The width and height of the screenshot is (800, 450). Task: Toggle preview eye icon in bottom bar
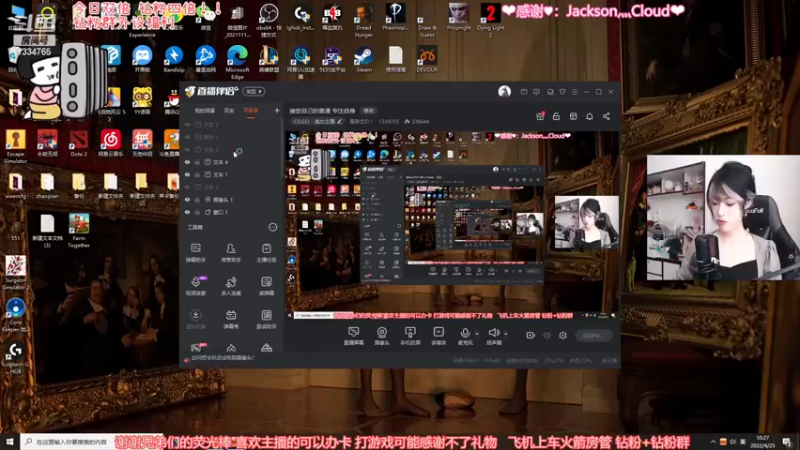[x=547, y=335]
